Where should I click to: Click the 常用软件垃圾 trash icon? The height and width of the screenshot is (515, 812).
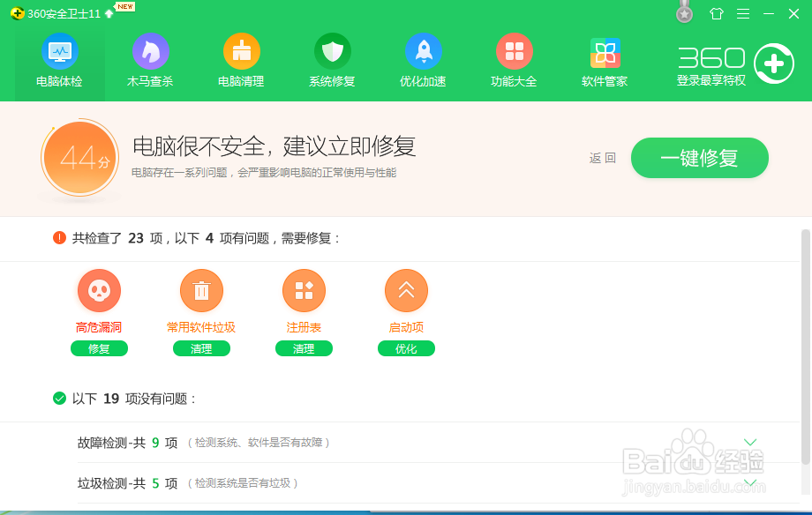click(x=201, y=290)
